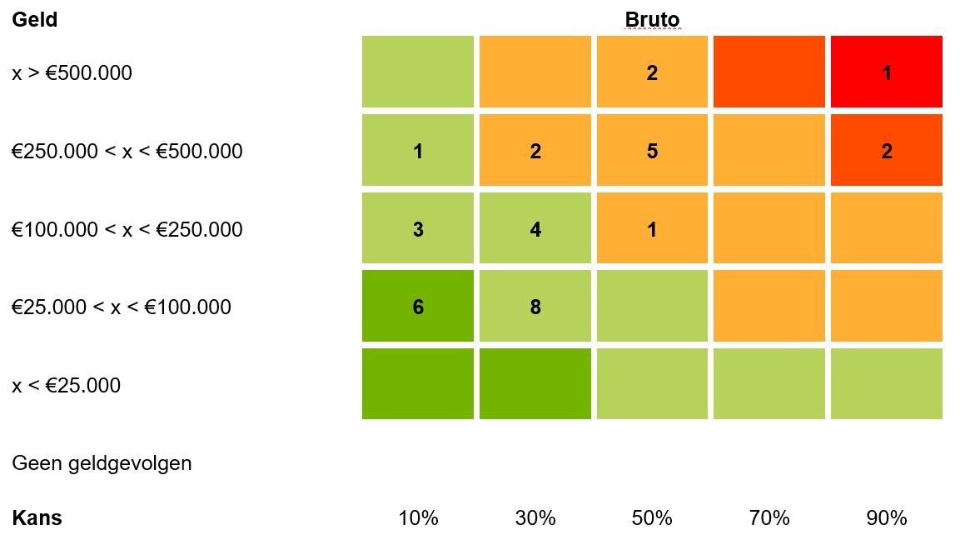The height and width of the screenshot is (540, 980).
Task: Select the dark green cell containing 6
Action: 418,307
